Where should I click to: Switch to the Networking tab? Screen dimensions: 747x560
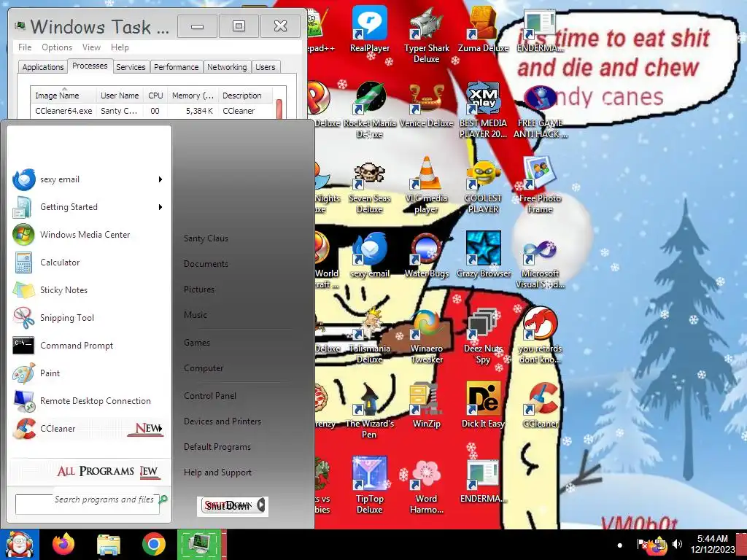(227, 67)
